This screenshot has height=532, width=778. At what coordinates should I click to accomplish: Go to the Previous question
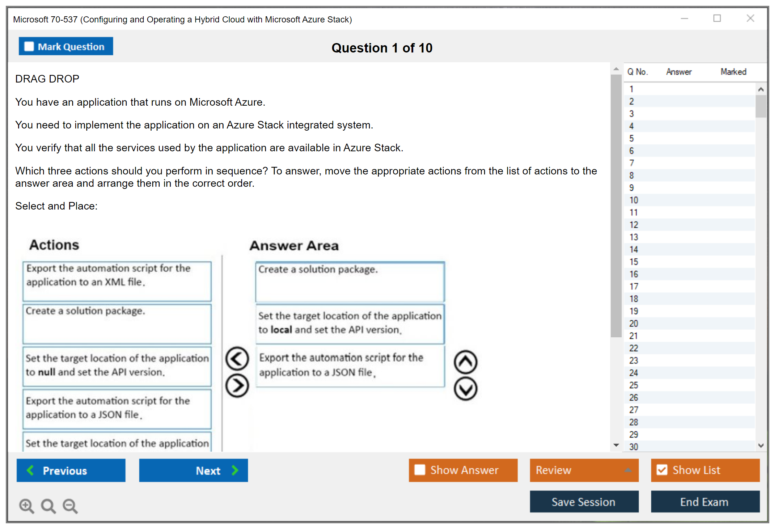71,470
